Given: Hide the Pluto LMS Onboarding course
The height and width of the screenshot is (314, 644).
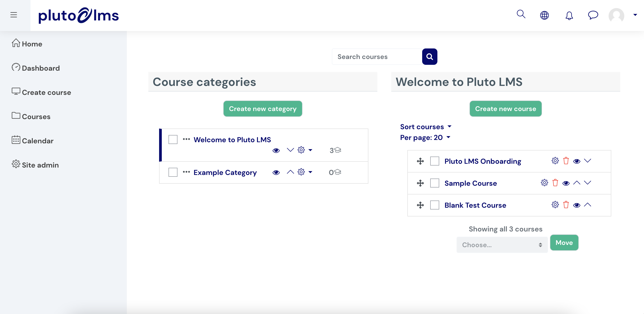Looking at the screenshot, I should pyautogui.click(x=577, y=161).
